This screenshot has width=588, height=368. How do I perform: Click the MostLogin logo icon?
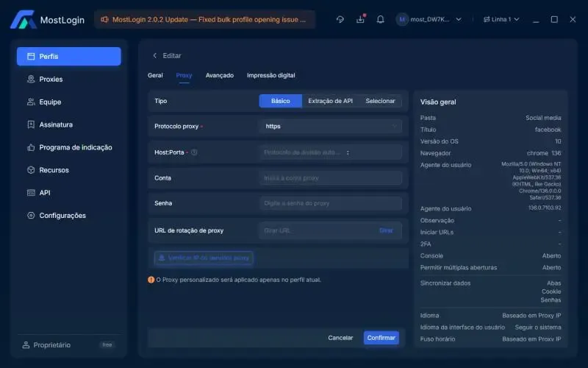(24, 20)
